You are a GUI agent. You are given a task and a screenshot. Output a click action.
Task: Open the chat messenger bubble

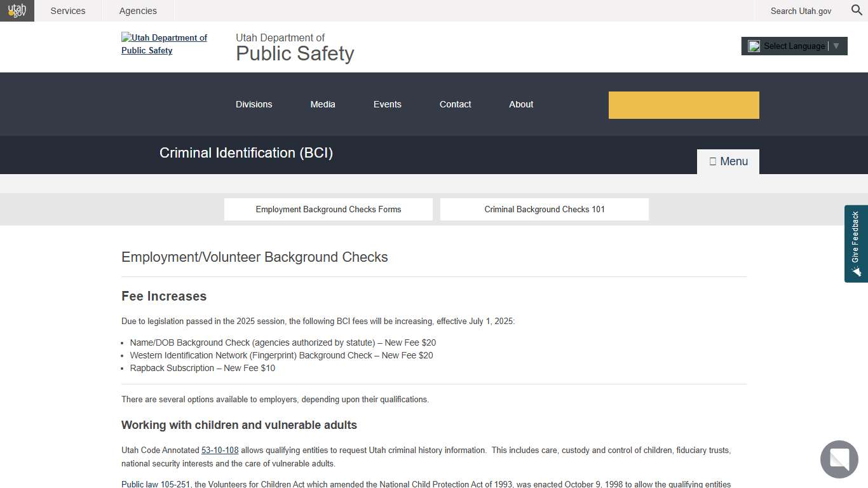coord(839,459)
